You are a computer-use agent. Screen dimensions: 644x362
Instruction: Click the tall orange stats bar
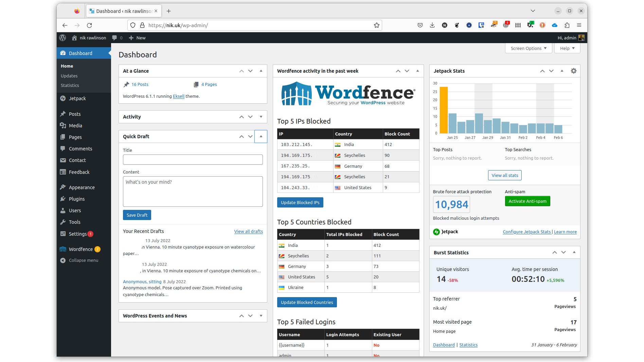pos(444,110)
